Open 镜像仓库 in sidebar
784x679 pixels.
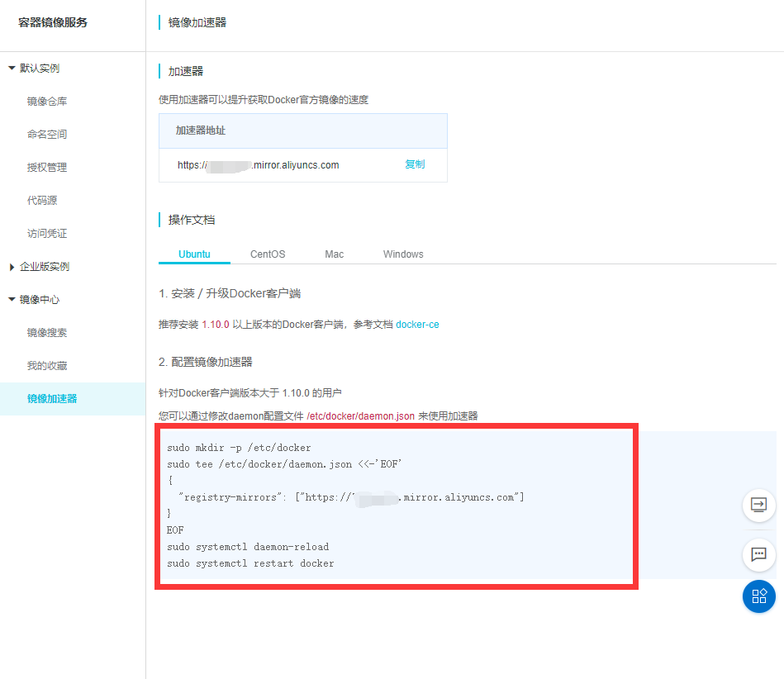click(47, 102)
